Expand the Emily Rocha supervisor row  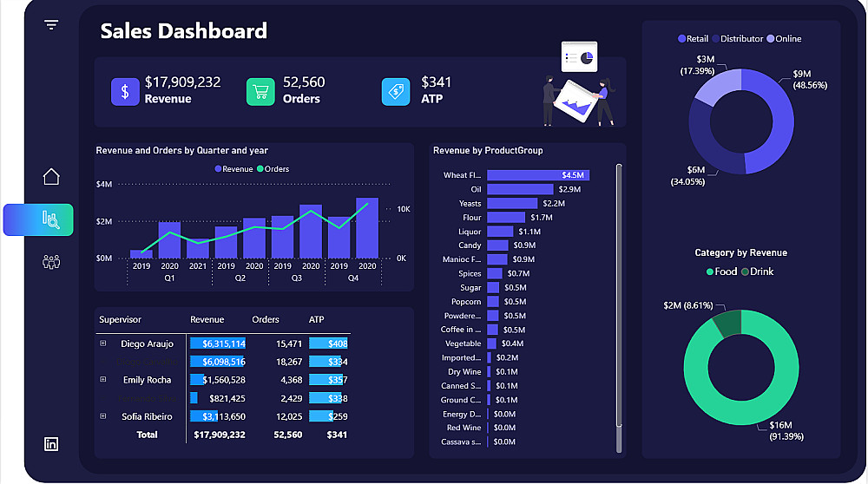[x=103, y=379]
